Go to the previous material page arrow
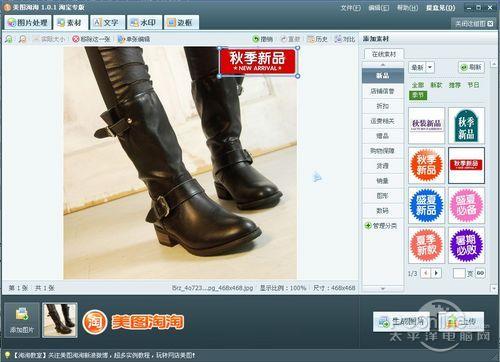 (x=425, y=273)
